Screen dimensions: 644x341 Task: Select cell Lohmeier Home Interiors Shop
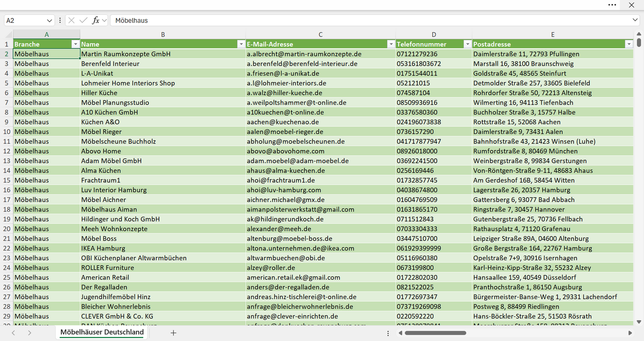(163, 83)
